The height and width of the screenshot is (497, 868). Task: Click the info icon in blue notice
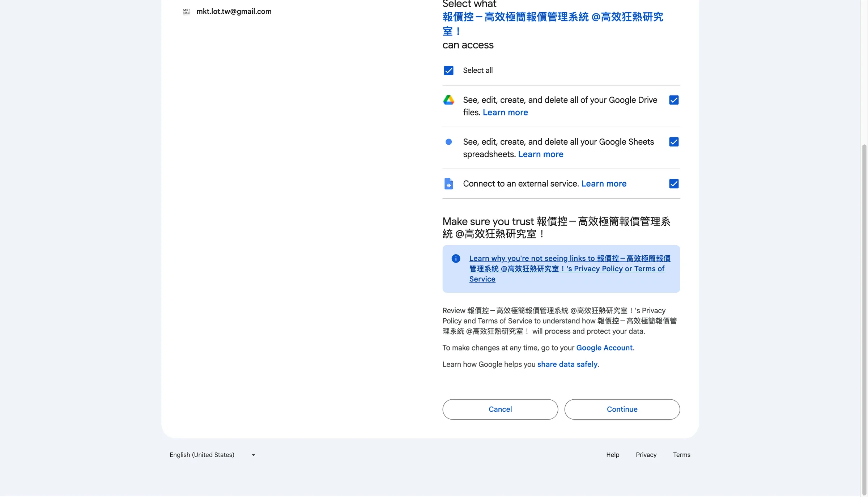(456, 259)
